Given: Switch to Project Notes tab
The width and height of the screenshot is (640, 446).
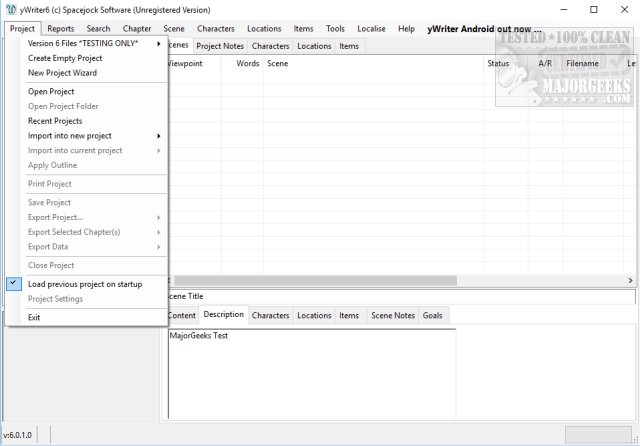Looking at the screenshot, I should (220, 46).
